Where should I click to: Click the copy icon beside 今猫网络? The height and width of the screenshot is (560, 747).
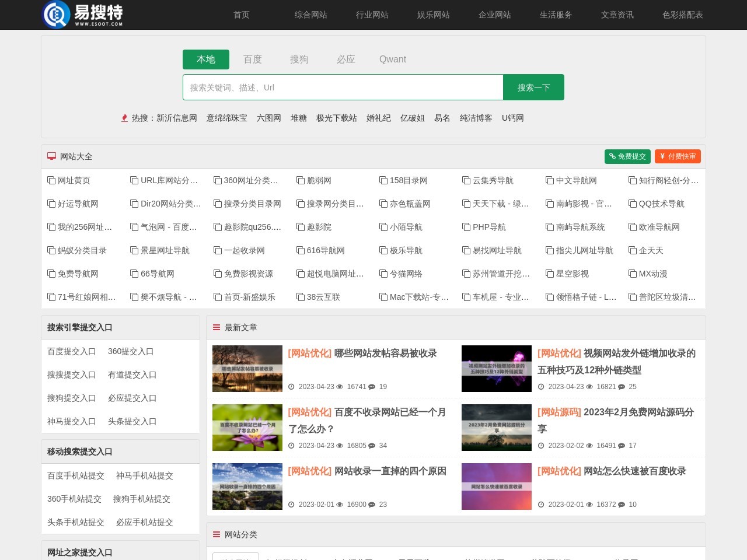point(383,274)
